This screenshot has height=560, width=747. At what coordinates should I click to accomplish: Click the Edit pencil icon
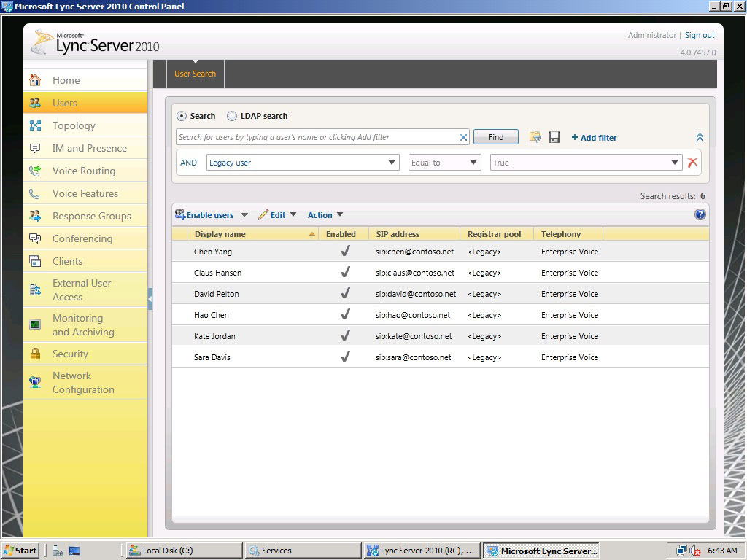263,215
